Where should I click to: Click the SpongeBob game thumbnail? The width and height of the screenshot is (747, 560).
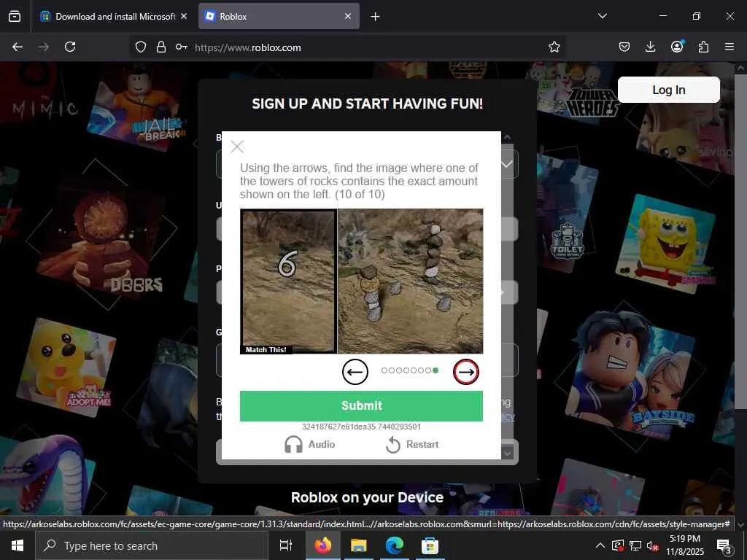tap(666, 244)
